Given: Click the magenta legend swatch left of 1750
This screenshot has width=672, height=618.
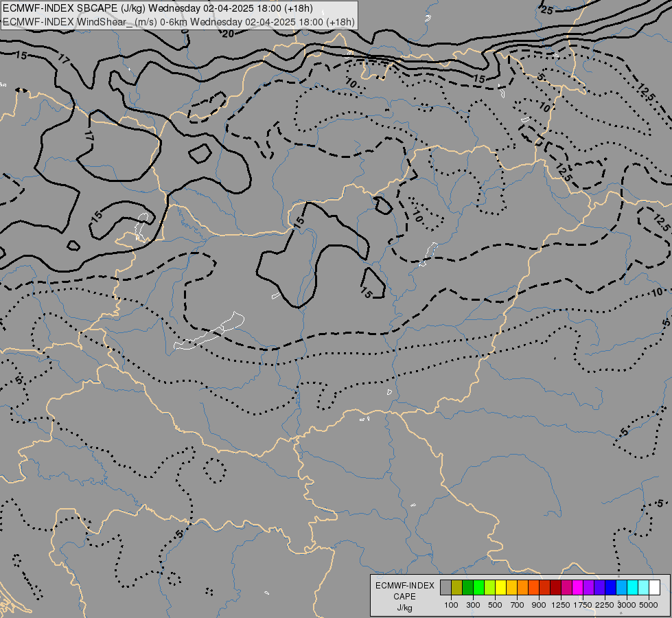Looking at the screenshot, I should (577, 587).
